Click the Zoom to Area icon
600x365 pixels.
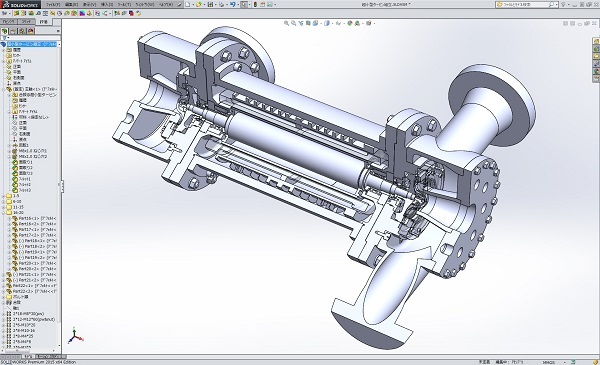pyautogui.click(x=293, y=23)
